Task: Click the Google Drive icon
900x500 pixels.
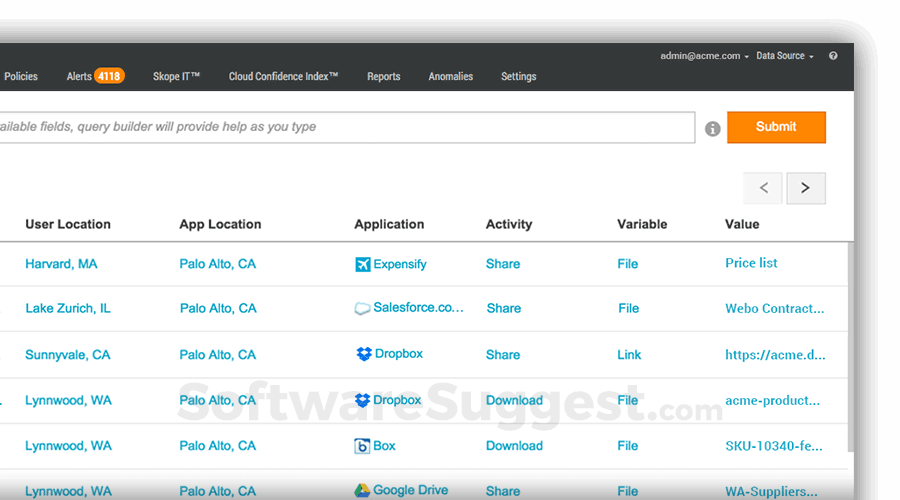Action: pos(362,490)
